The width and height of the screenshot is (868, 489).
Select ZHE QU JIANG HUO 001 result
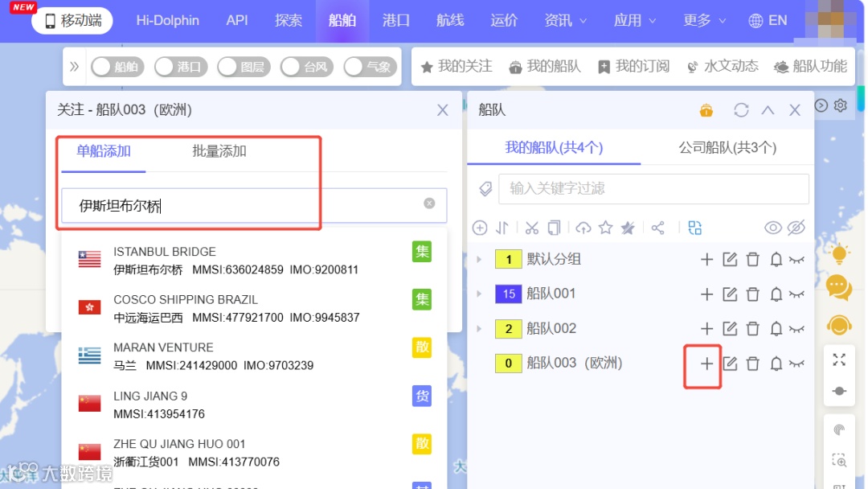pyautogui.click(x=255, y=453)
